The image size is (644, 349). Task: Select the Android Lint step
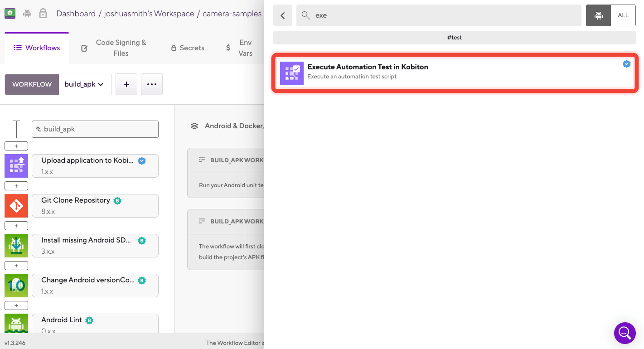tap(95, 324)
